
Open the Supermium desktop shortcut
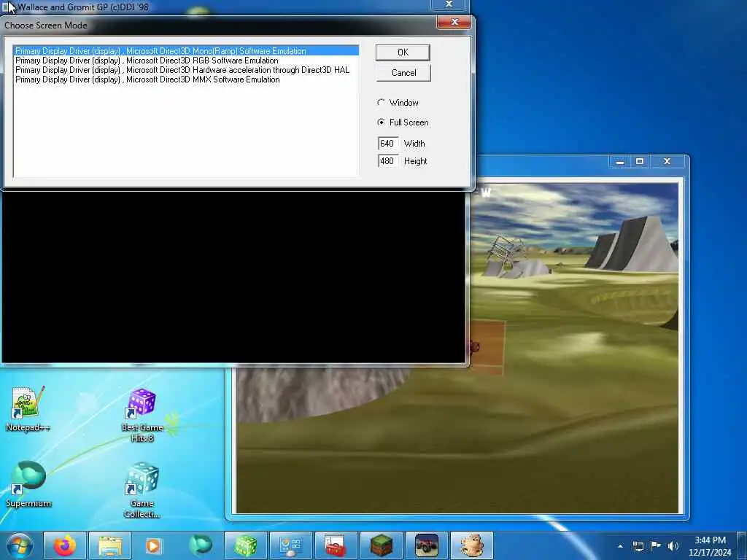28,484
